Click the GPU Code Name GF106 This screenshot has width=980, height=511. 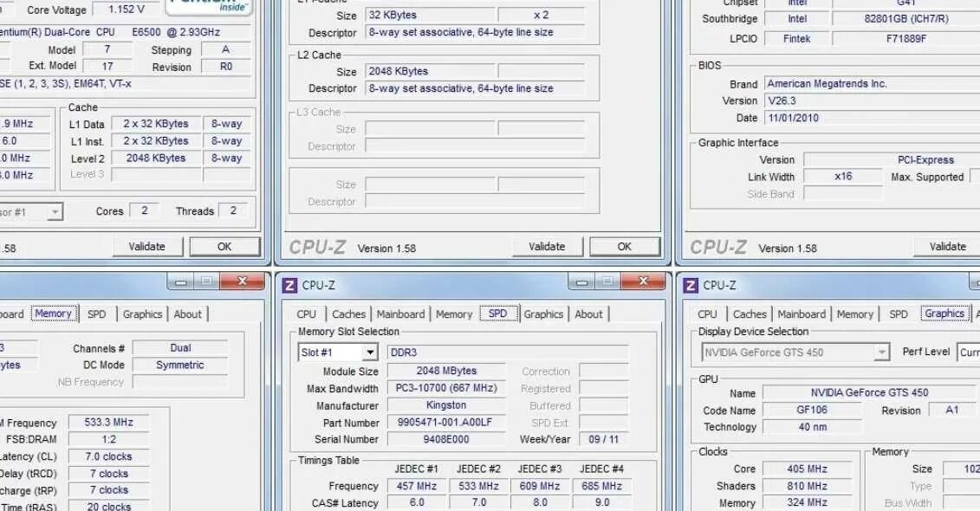tap(812, 410)
